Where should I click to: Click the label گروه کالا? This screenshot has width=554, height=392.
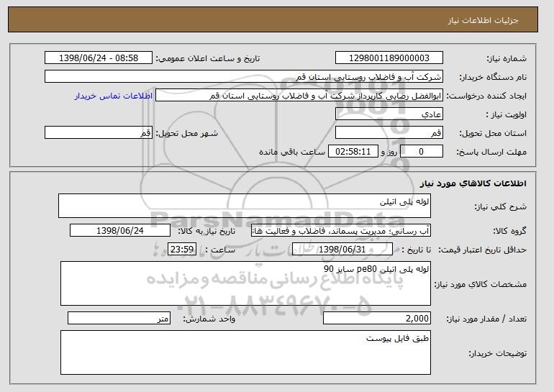click(x=510, y=231)
